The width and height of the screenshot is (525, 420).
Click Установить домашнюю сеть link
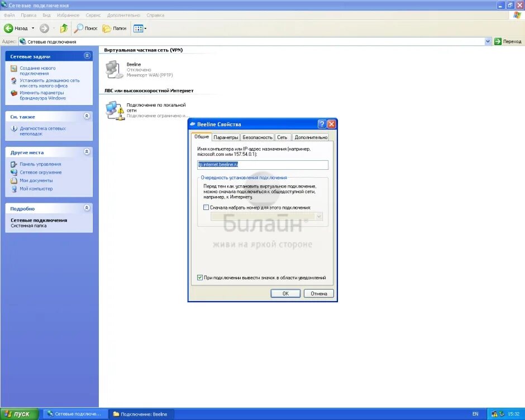click(x=50, y=83)
